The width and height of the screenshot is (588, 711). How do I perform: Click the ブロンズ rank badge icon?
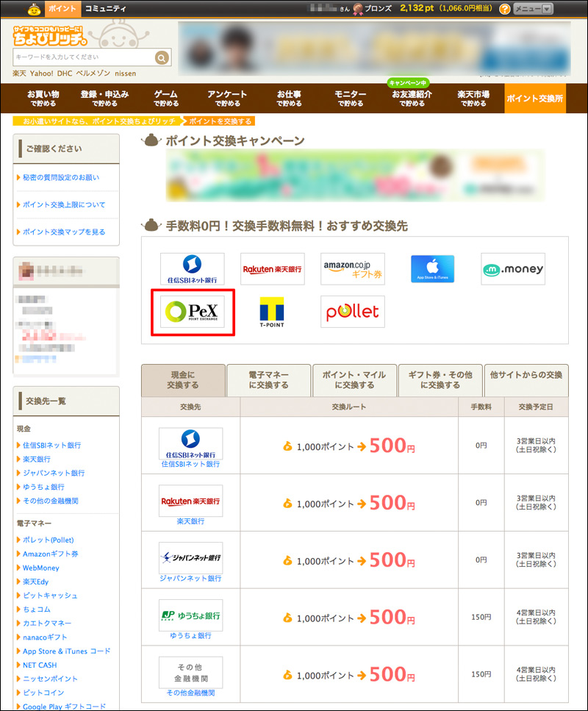tap(358, 9)
